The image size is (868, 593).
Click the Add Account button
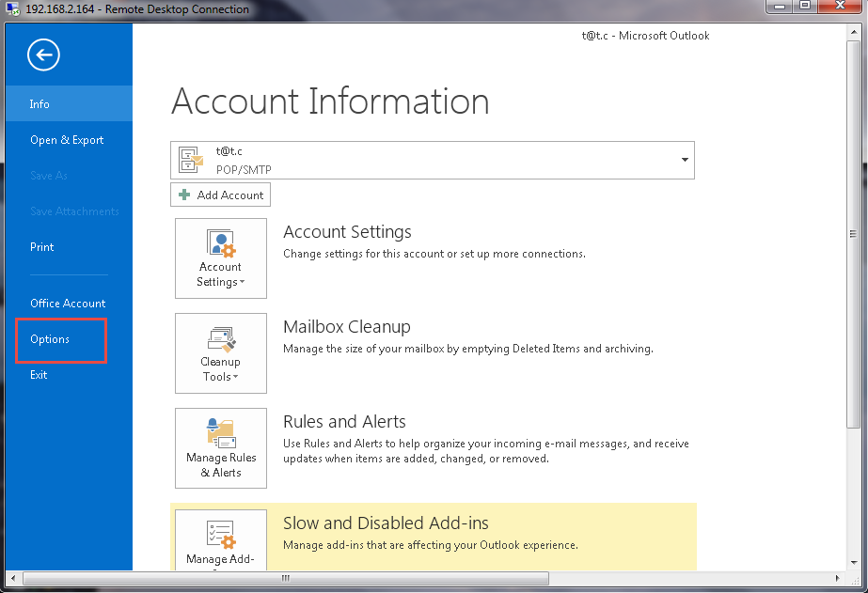click(220, 195)
